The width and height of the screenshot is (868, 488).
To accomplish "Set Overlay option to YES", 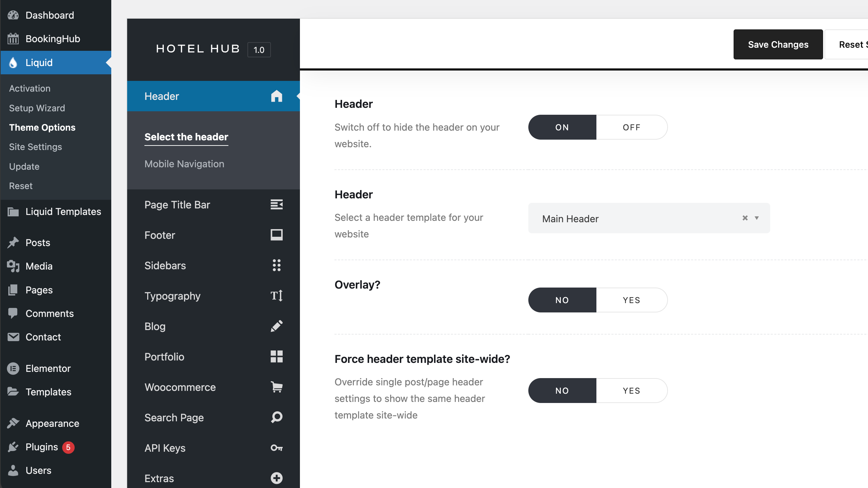I will click(631, 300).
